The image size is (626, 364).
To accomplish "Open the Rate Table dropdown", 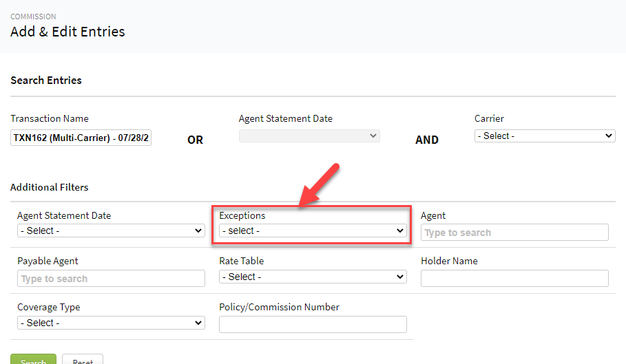I will coord(313,277).
